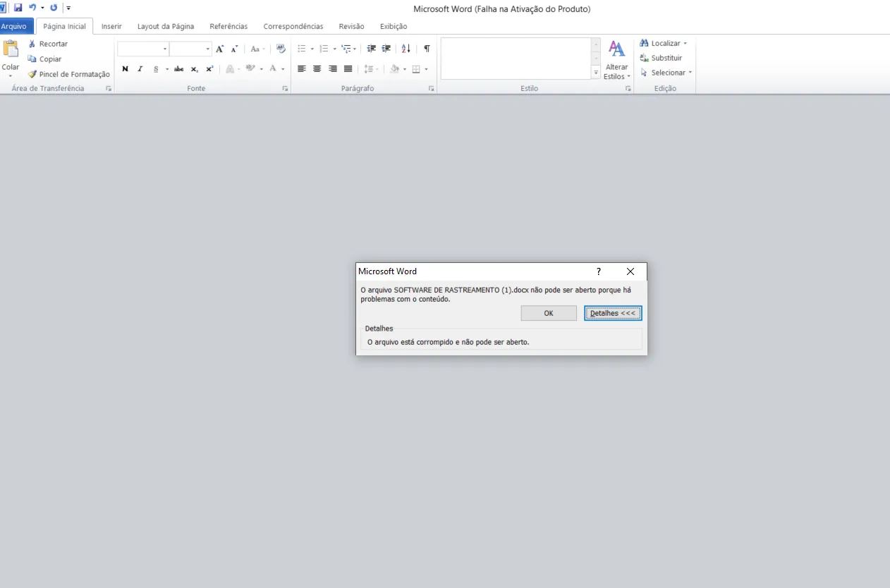The height and width of the screenshot is (588, 890).
Task: Click the Sort (A-Z) icon
Action: [406, 49]
